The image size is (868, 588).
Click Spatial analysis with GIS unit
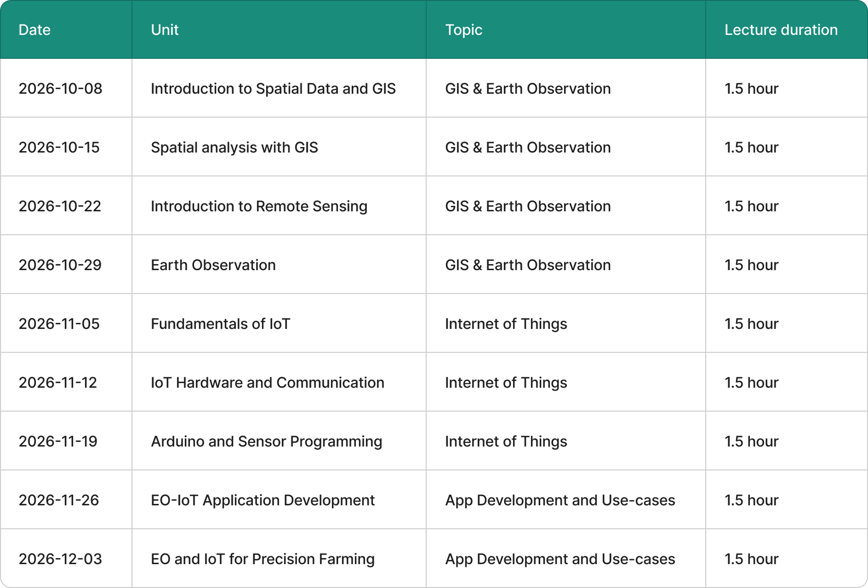[234, 147]
